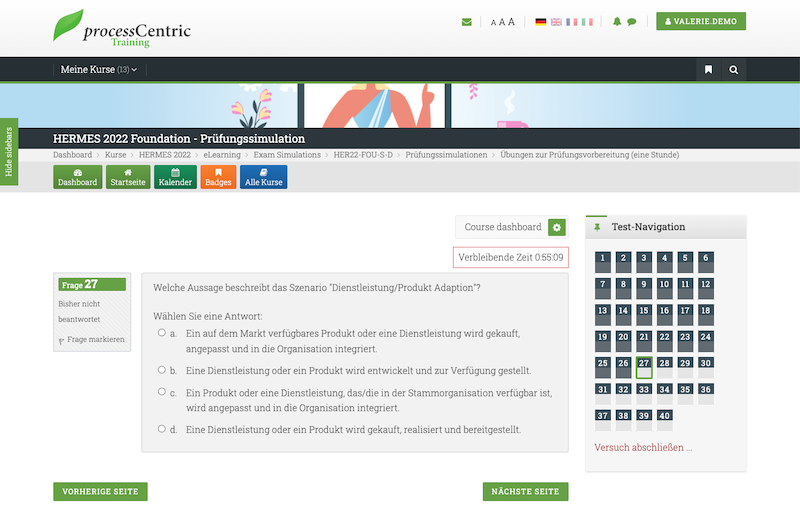Click the Verbleibende Zeit timer box
The image size is (800, 508).
[x=511, y=258]
